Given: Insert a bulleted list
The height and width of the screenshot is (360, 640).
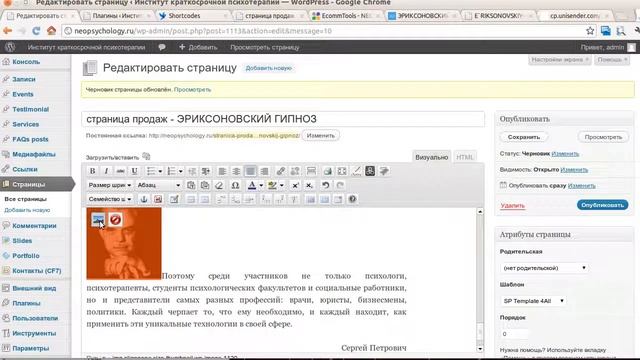Looking at the screenshot, I should 151,171.
